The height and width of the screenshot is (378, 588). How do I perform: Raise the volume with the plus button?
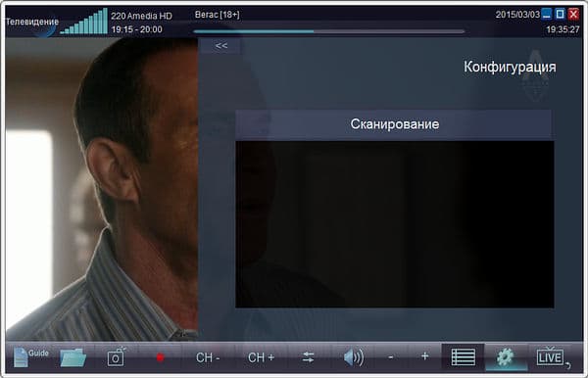point(425,355)
